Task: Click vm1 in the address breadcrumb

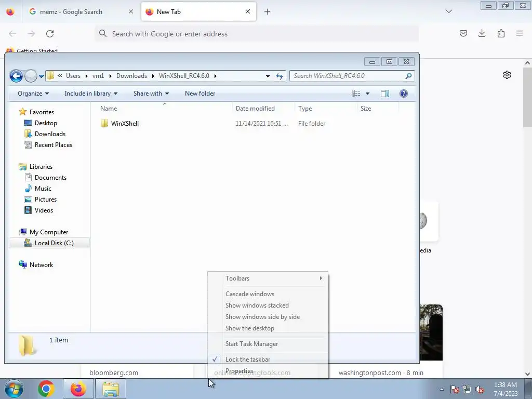Action: 98,76
